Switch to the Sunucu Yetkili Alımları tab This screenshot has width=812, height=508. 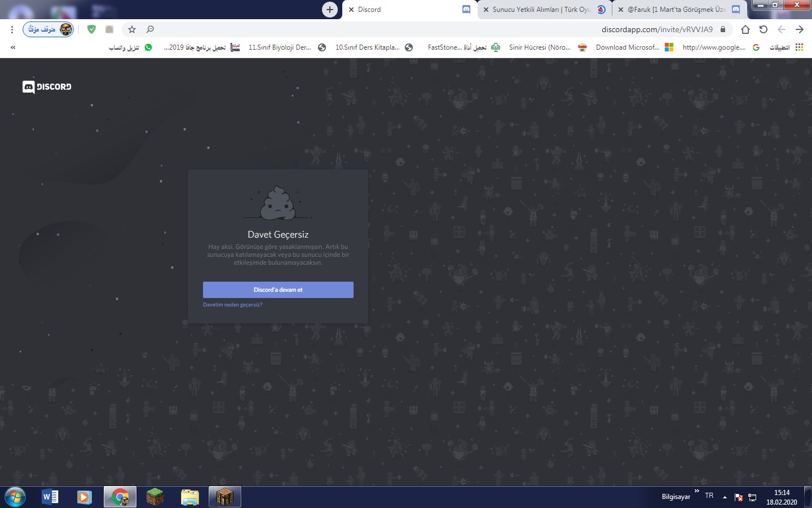545,10
